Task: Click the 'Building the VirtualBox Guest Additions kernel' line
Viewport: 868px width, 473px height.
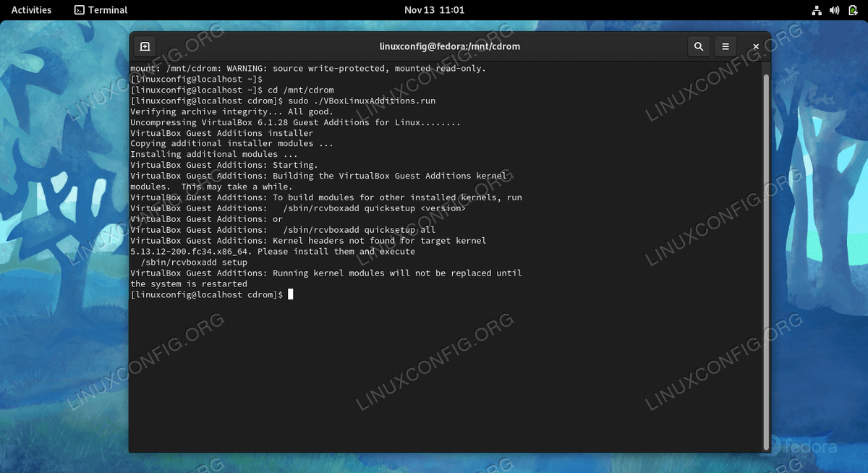Action: (x=319, y=176)
